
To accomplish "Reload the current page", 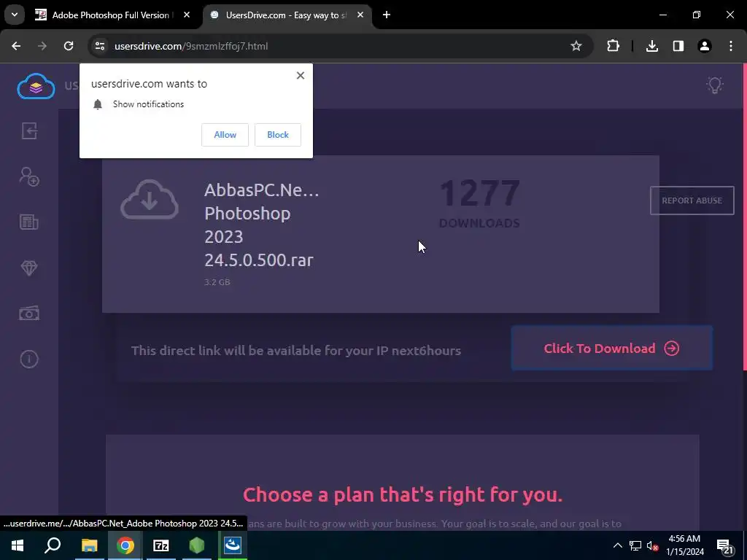I will pyautogui.click(x=69, y=46).
